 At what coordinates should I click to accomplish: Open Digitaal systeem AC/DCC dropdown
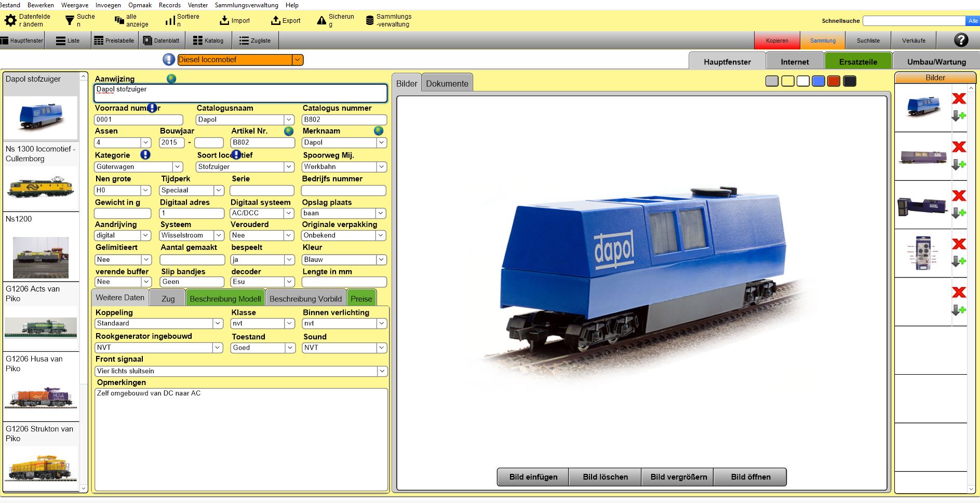[x=289, y=213]
